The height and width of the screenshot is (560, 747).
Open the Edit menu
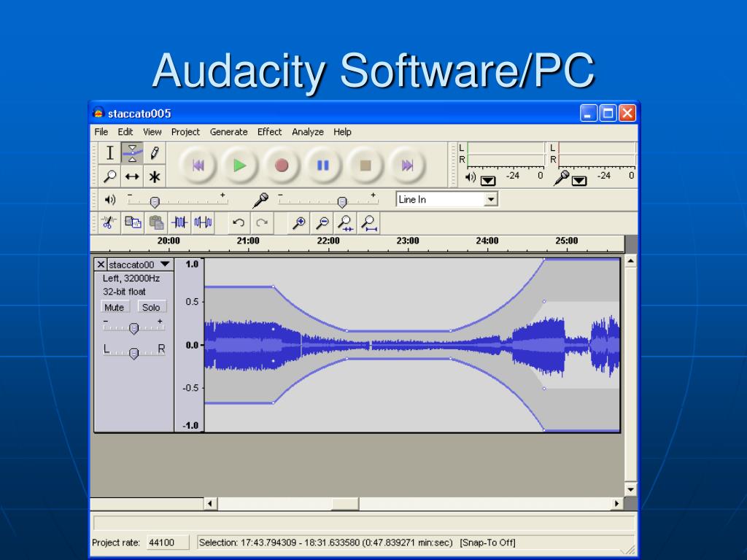coord(125,132)
